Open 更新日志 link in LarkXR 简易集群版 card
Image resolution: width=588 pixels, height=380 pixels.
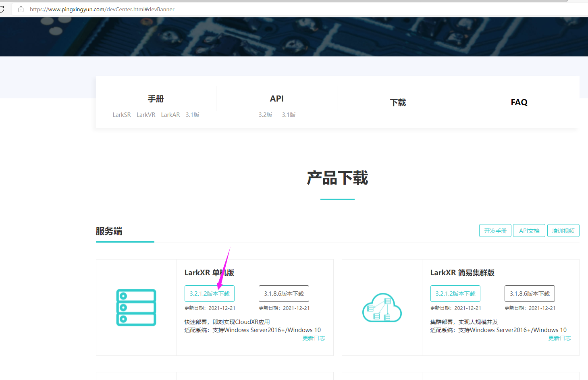click(559, 338)
